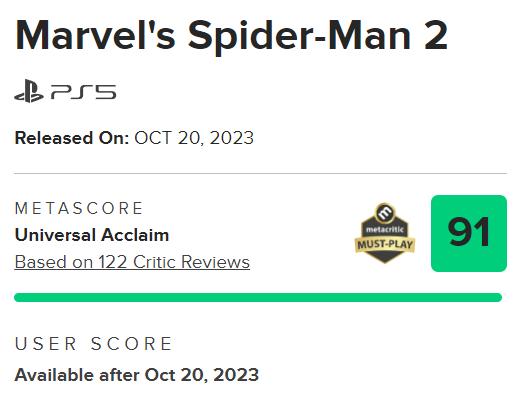Click the OCT 20, 2023 release date
This screenshot has width=521, height=399.
point(194,138)
